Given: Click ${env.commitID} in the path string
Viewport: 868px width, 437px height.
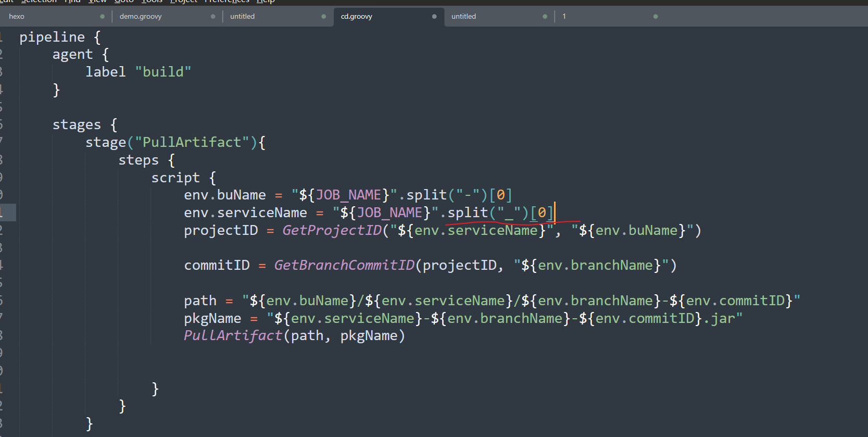Looking at the screenshot, I should point(731,301).
